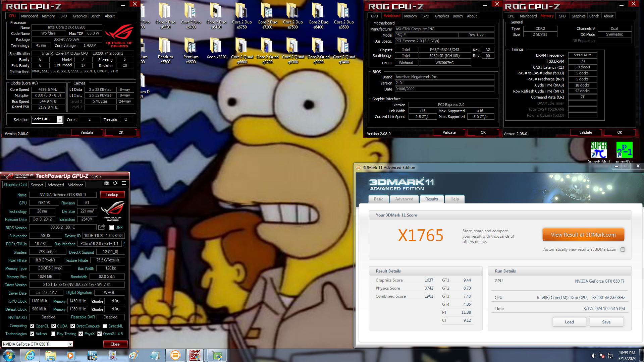Toggle the DirectCompute checkbox

73,326
